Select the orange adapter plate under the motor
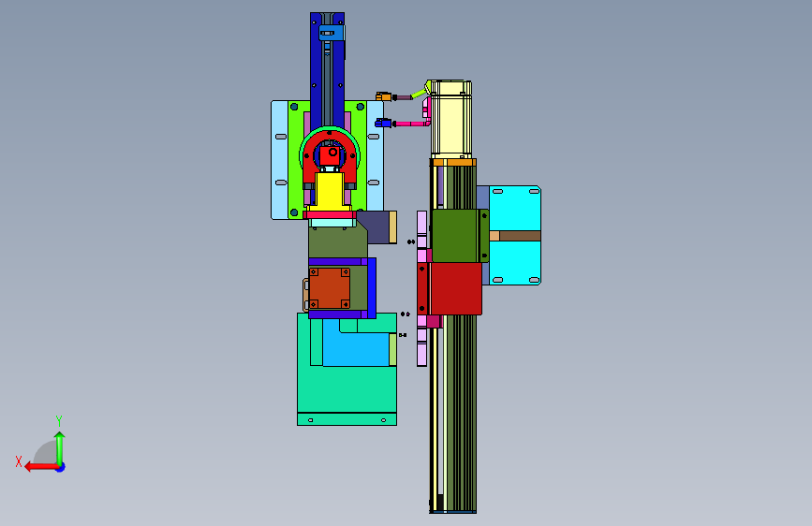This screenshot has height=526, width=812. pyautogui.click(x=454, y=163)
